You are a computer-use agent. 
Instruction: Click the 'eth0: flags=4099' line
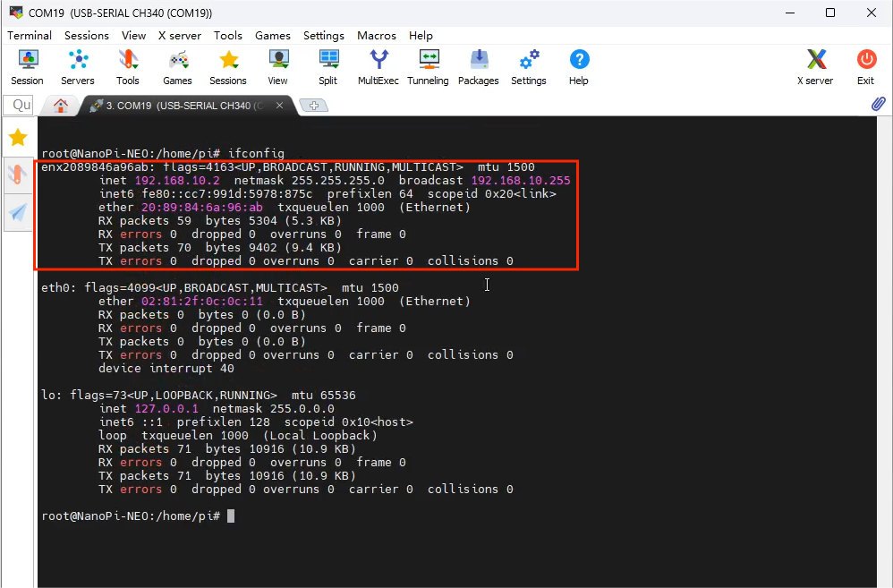[220, 287]
